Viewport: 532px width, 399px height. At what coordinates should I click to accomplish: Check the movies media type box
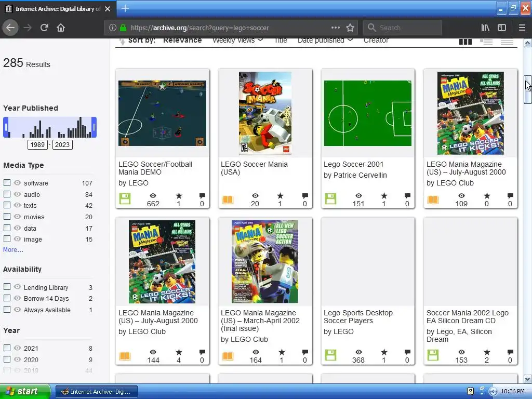click(x=7, y=217)
